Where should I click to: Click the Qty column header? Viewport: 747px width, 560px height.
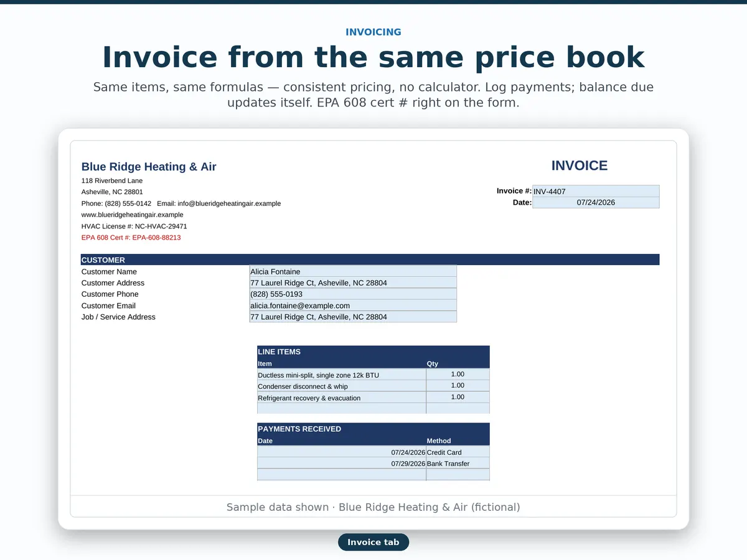pos(433,363)
